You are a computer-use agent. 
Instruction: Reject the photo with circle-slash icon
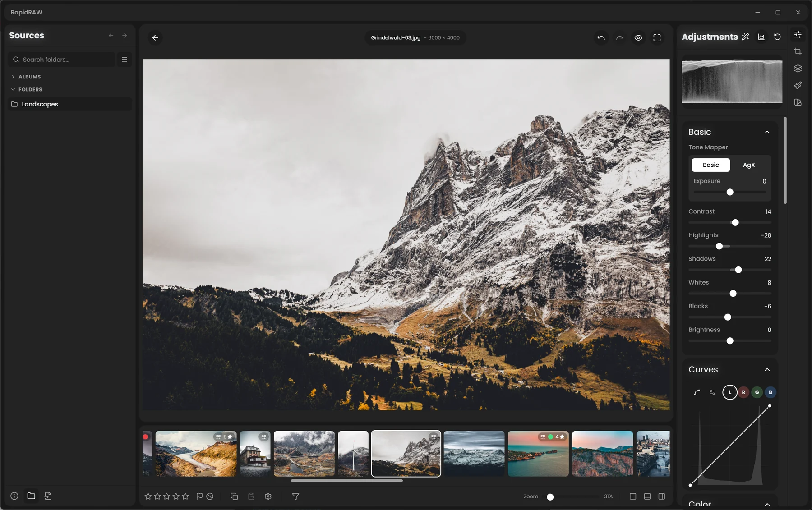210,496
